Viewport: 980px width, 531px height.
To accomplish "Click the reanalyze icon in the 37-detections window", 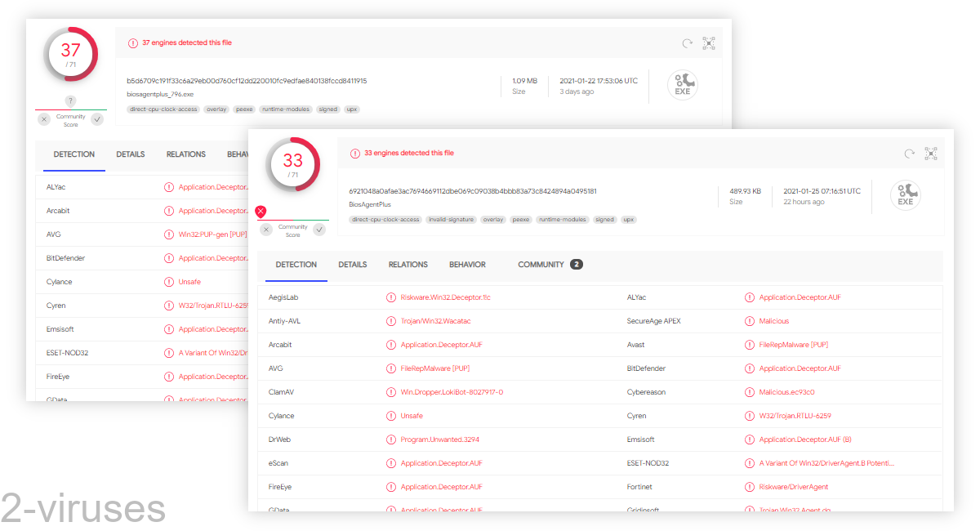I will (688, 43).
